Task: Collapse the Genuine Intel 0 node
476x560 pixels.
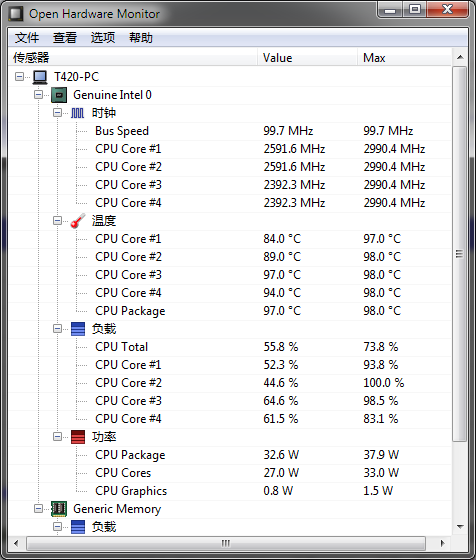Action: (x=39, y=95)
